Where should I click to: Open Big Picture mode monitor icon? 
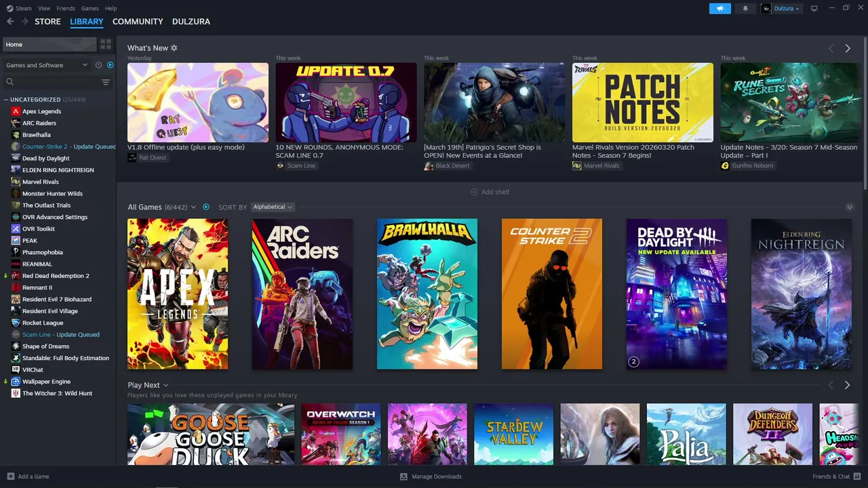814,8
